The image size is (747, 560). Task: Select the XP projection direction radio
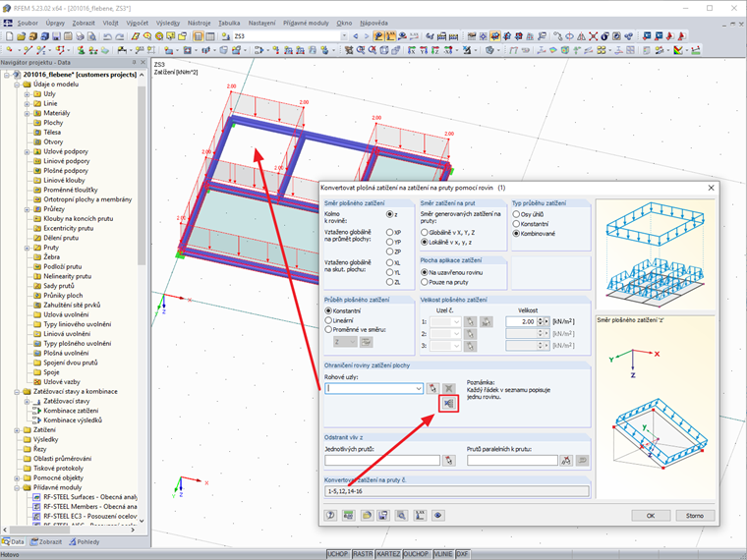click(x=389, y=233)
